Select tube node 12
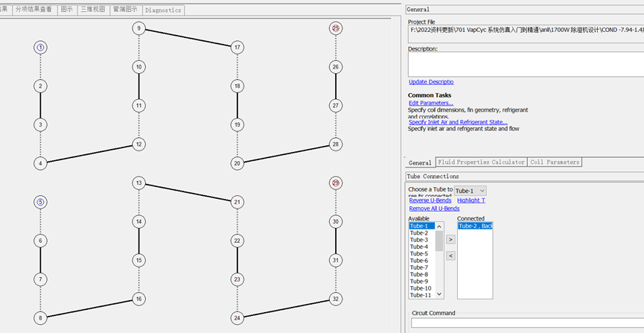Screen dimensions: 644x333 [138, 145]
